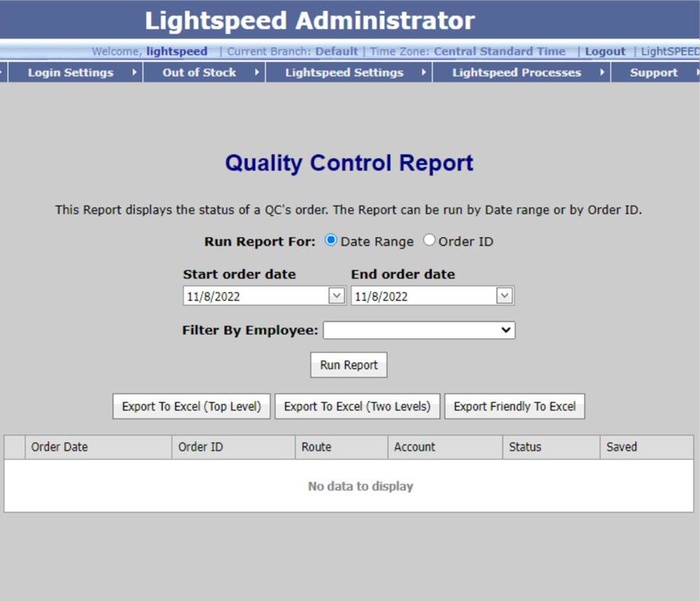Sort by the Account column header
The width and height of the screenshot is (700, 601).
pyautogui.click(x=445, y=447)
